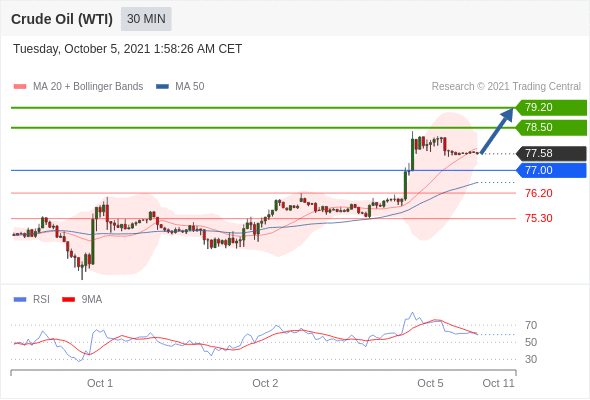Viewport: 590px width, 400px height.
Task: Click the 75.30 red support label
Action: click(x=539, y=218)
